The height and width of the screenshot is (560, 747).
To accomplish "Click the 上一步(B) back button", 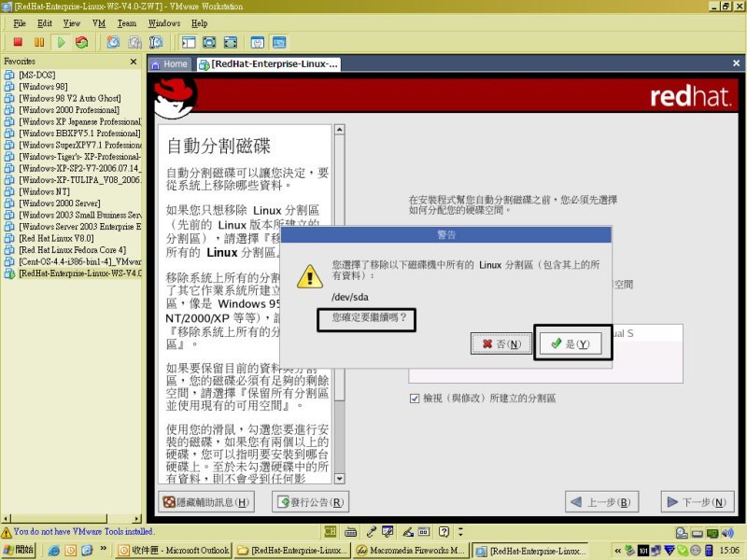I will 601,502.
